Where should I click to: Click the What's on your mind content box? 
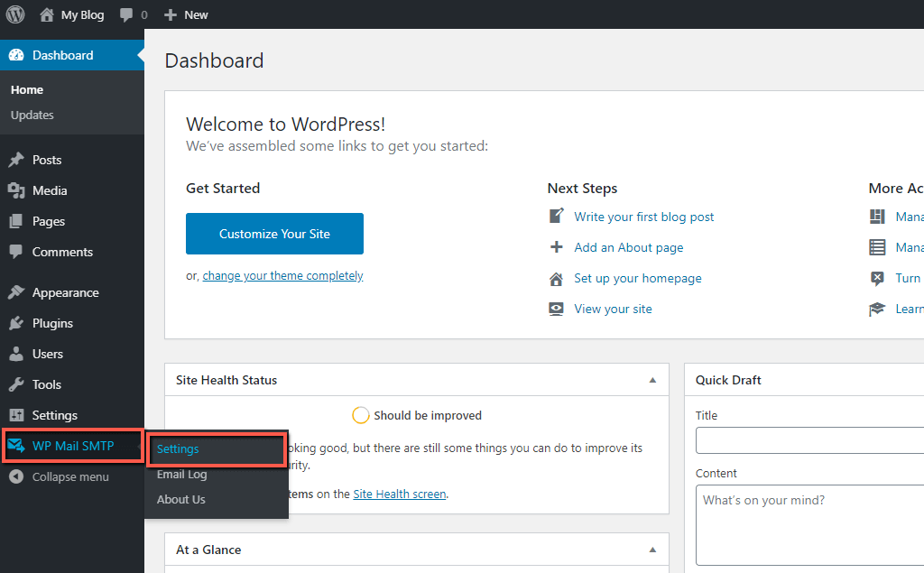(x=809, y=525)
